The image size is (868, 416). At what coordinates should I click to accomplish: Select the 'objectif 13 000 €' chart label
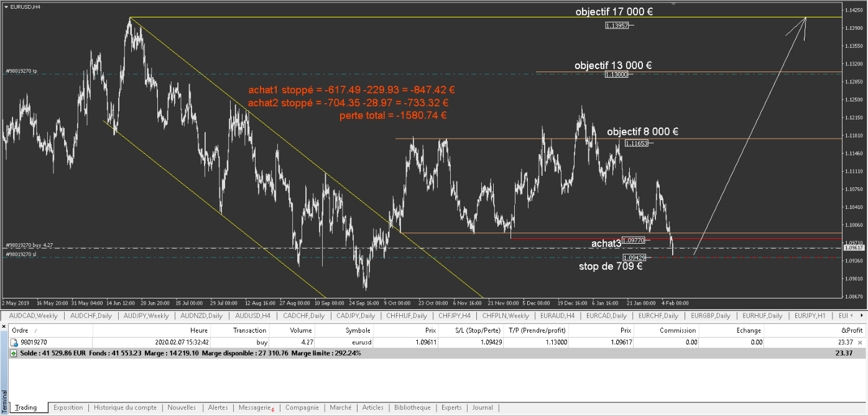click(x=613, y=65)
